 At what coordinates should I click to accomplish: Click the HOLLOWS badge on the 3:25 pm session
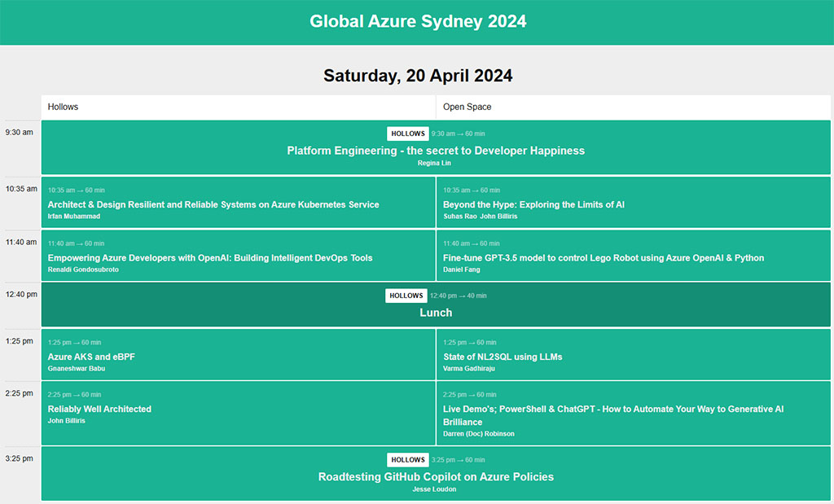408,460
